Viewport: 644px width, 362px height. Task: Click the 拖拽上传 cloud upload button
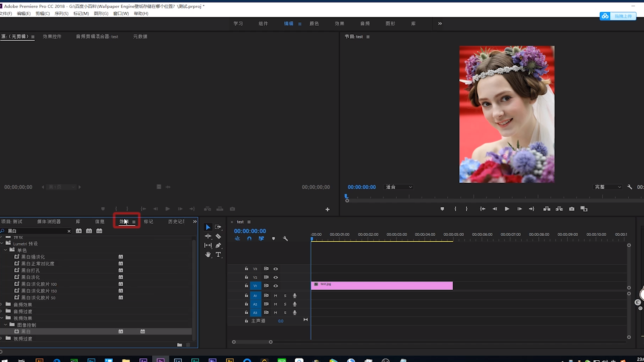click(x=618, y=16)
